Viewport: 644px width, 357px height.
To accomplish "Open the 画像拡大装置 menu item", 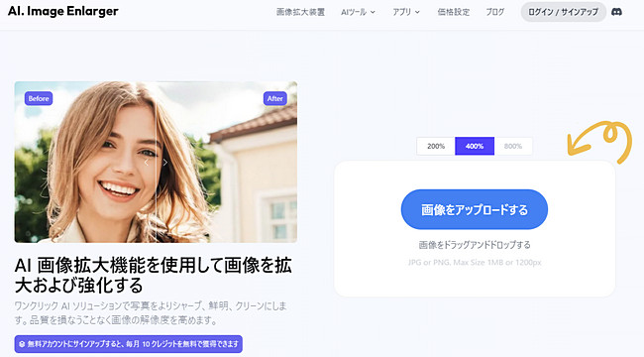I will [x=300, y=12].
